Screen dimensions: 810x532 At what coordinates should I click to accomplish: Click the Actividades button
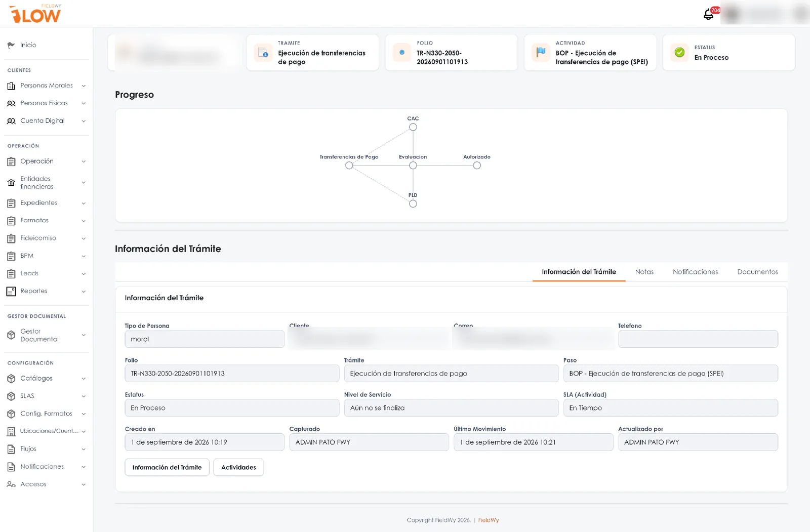tap(238, 467)
